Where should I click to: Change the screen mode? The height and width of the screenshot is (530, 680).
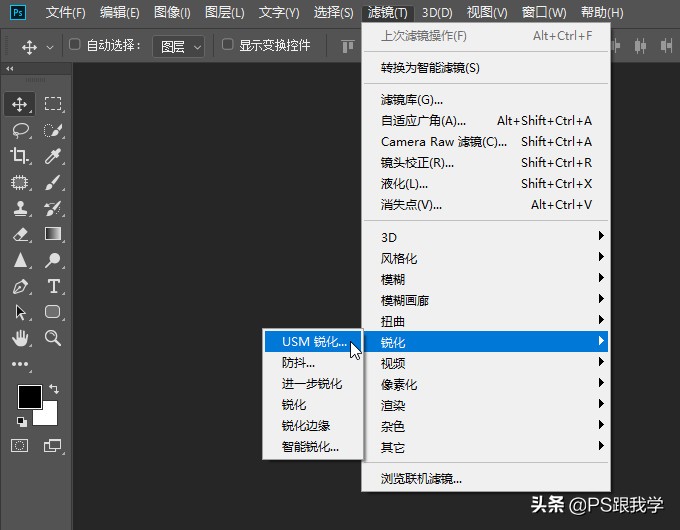point(53,445)
